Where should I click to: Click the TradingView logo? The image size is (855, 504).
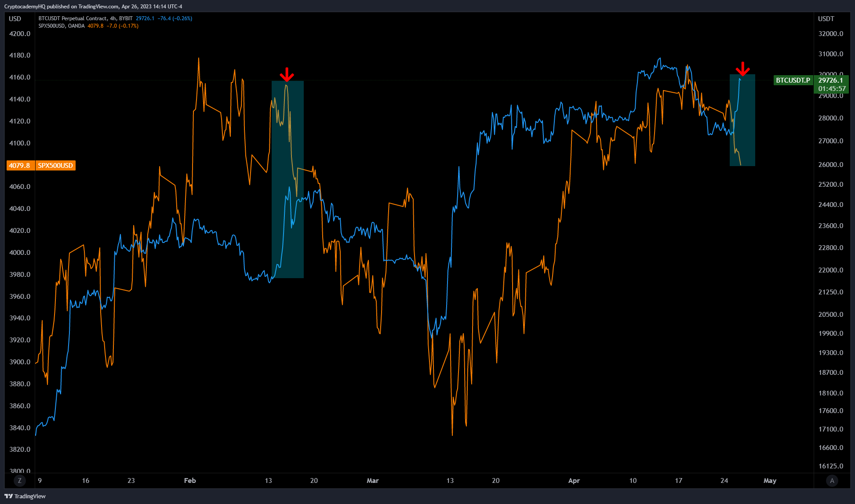(x=25, y=496)
